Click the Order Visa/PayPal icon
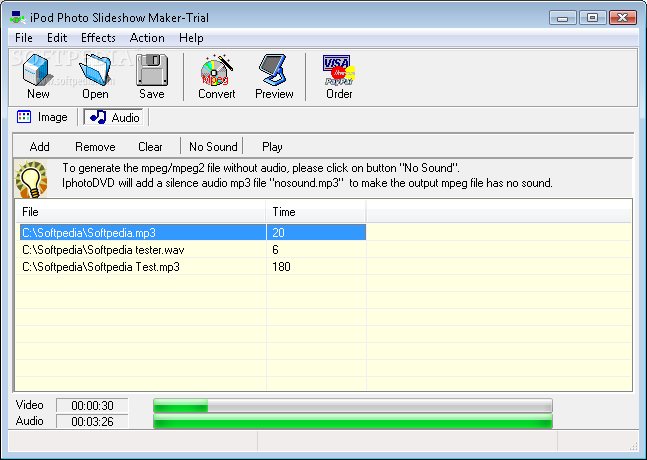 tap(339, 76)
